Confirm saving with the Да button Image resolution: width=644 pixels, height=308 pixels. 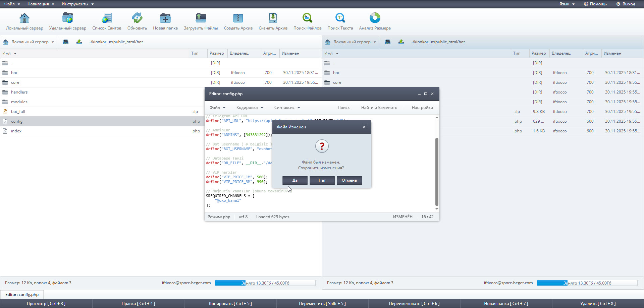(x=295, y=180)
